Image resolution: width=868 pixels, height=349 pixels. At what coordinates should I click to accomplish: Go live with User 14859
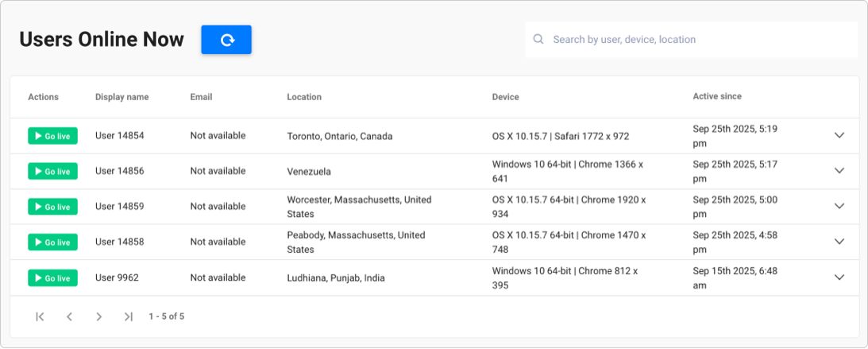(52, 207)
